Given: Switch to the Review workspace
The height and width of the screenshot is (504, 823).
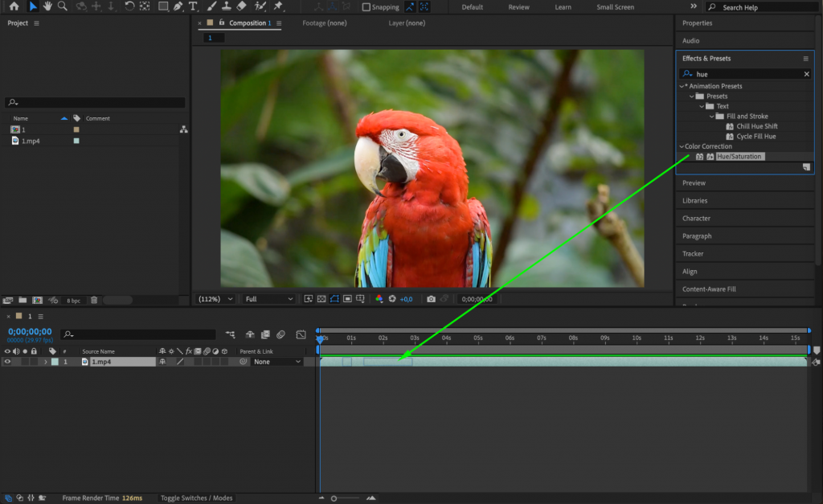Looking at the screenshot, I should pos(518,6).
